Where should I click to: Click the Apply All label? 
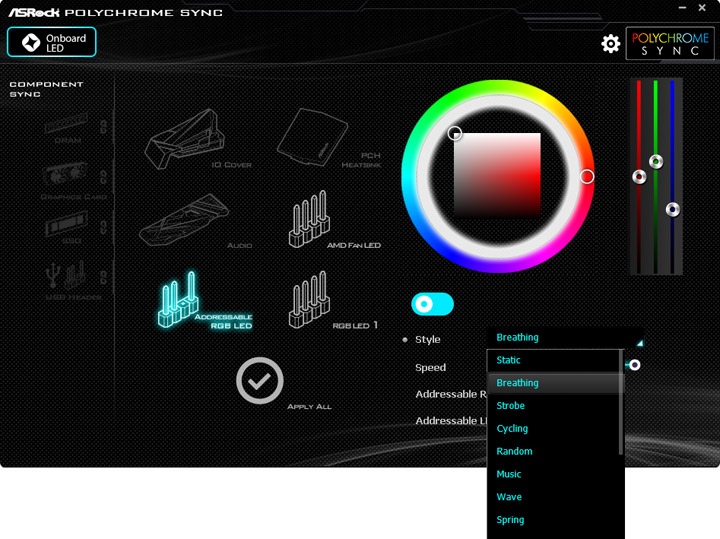pyautogui.click(x=309, y=406)
